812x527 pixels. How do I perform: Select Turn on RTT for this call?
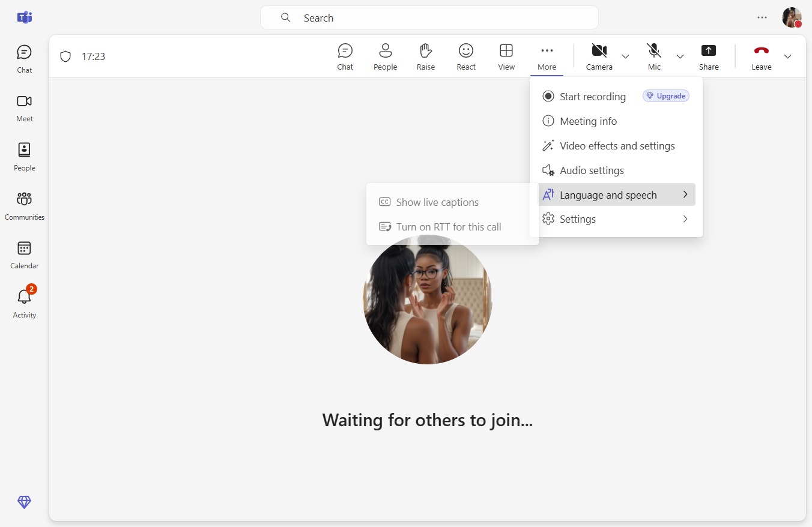[x=452, y=227]
